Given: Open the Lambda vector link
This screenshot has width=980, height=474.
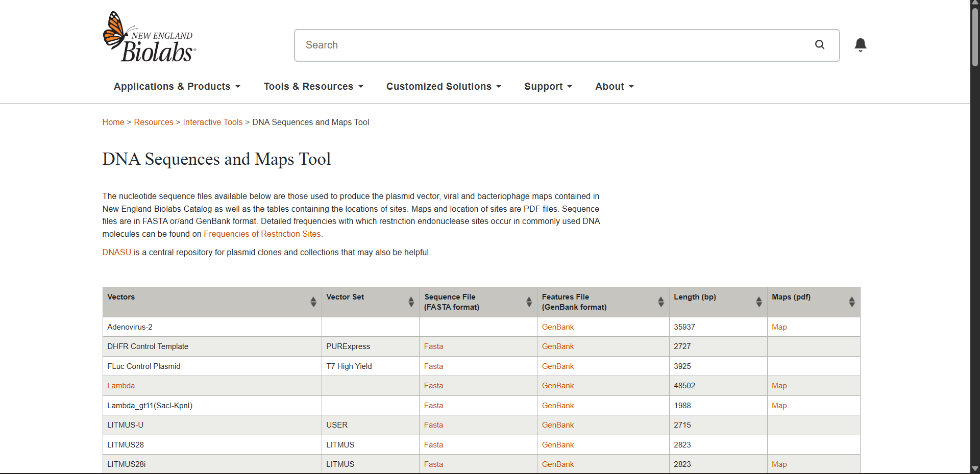Looking at the screenshot, I should point(121,386).
